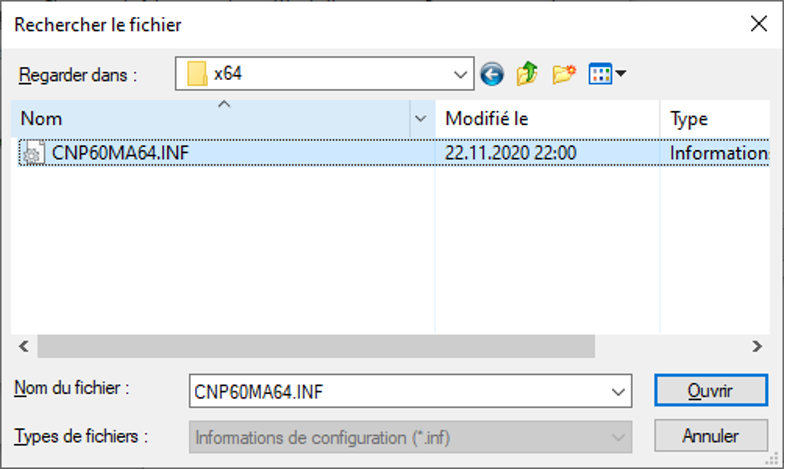Click the Back navigation icon
This screenshot has height=470, width=785.
(x=491, y=74)
